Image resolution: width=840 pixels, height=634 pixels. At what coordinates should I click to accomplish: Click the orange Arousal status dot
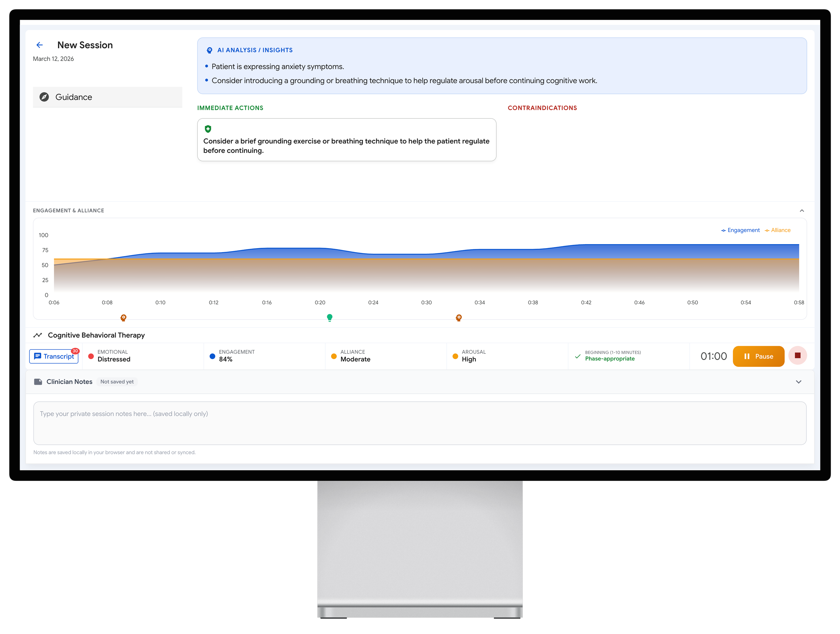(455, 356)
